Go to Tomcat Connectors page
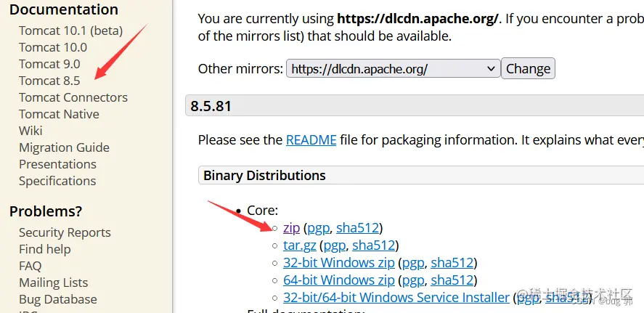The image size is (644, 313). (73, 97)
